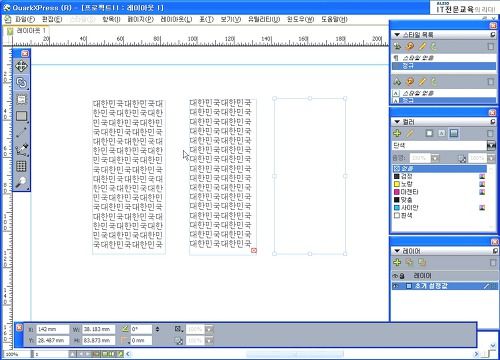
Task: Edit paragraph style with pencil icon
Action: tap(422, 46)
